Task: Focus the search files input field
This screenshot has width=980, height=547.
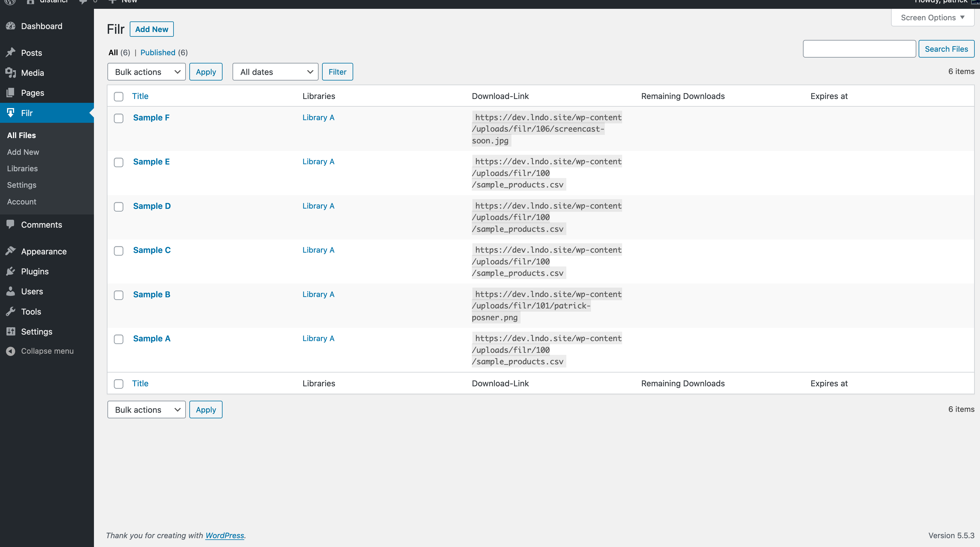Action: (x=859, y=49)
